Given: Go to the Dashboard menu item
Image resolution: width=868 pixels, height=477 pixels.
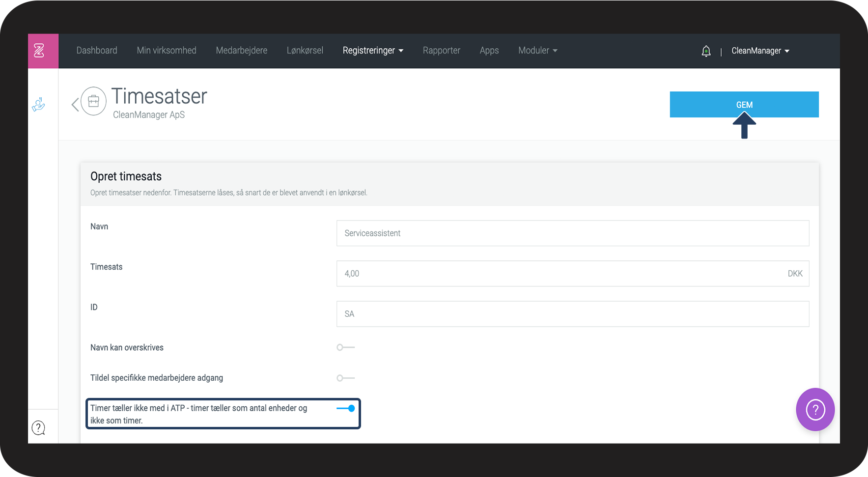Looking at the screenshot, I should click(x=97, y=51).
